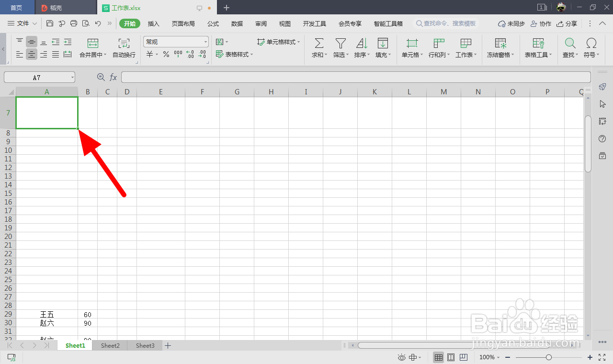Decrease decimal places icon

pyautogui.click(x=202, y=55)
